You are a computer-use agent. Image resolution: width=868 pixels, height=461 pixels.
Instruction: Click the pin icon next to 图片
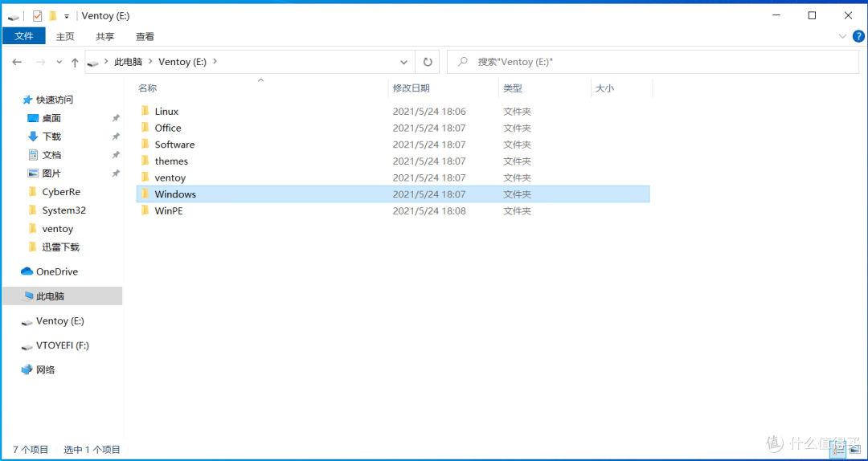116,173
